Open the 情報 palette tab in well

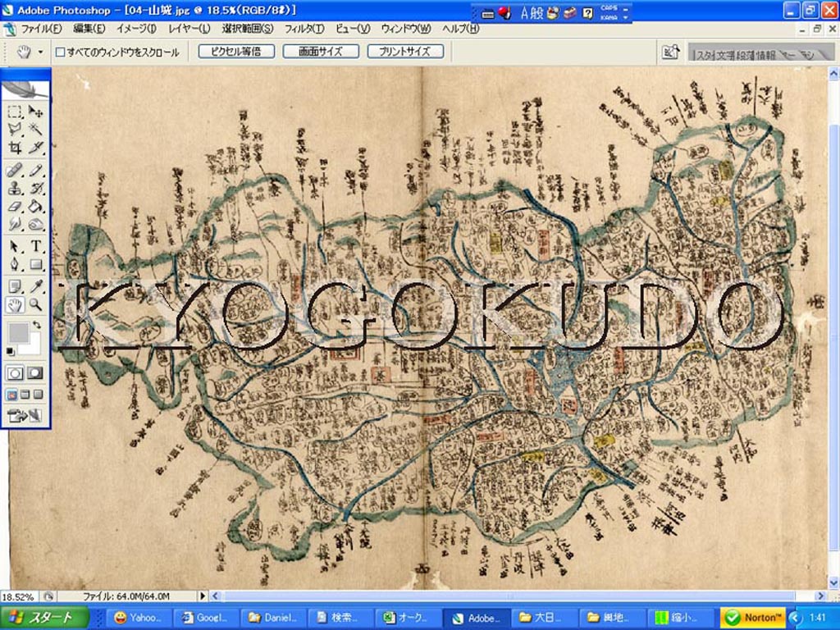pos(767,55)
